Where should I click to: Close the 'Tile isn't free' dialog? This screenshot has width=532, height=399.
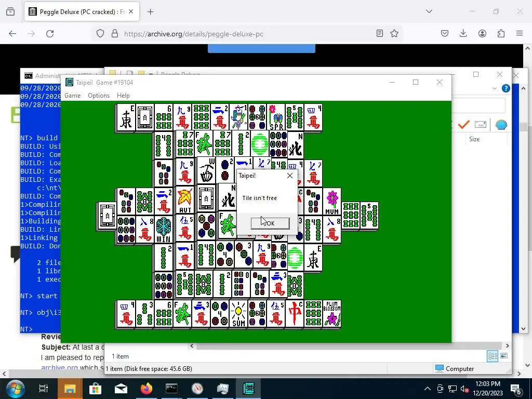(x=290, y=176)
